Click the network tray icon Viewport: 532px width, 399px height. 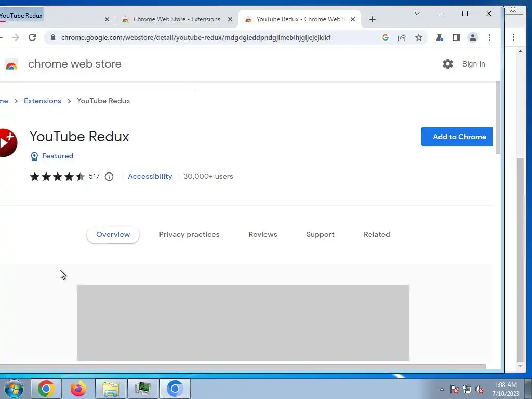pyautogui.click(x=467, y=389)
